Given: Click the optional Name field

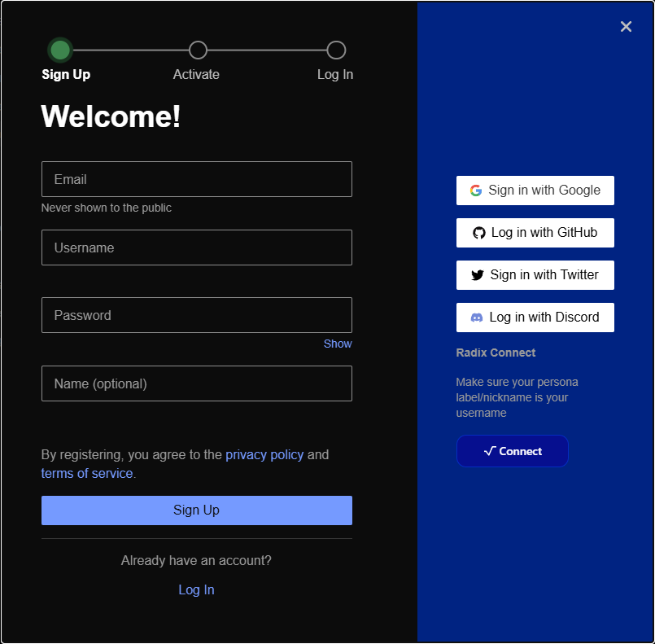Looking at the screenshot, I should pyautogui.click(x=196, y=383).
